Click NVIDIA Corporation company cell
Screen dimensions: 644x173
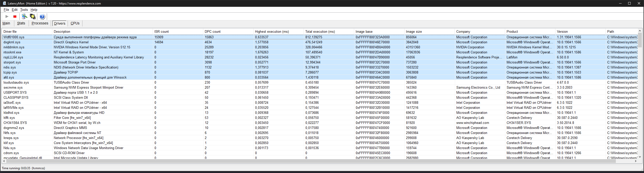coord(470,47)
